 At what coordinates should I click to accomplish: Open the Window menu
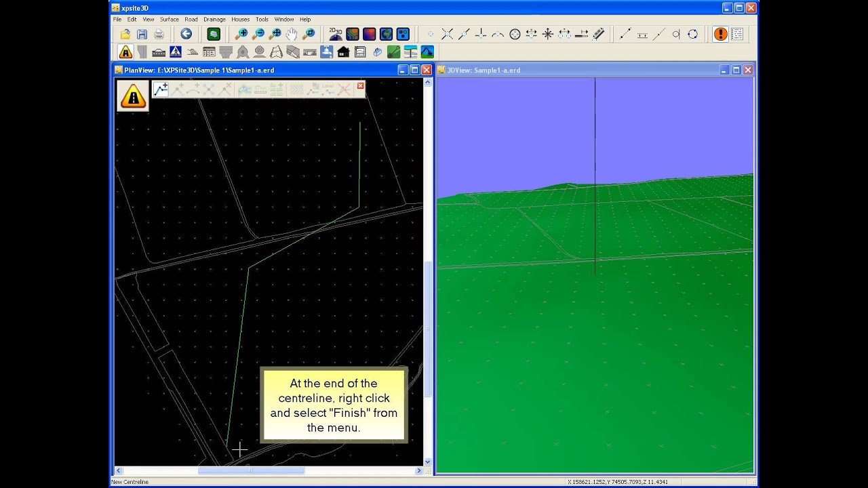click(284, 20)
